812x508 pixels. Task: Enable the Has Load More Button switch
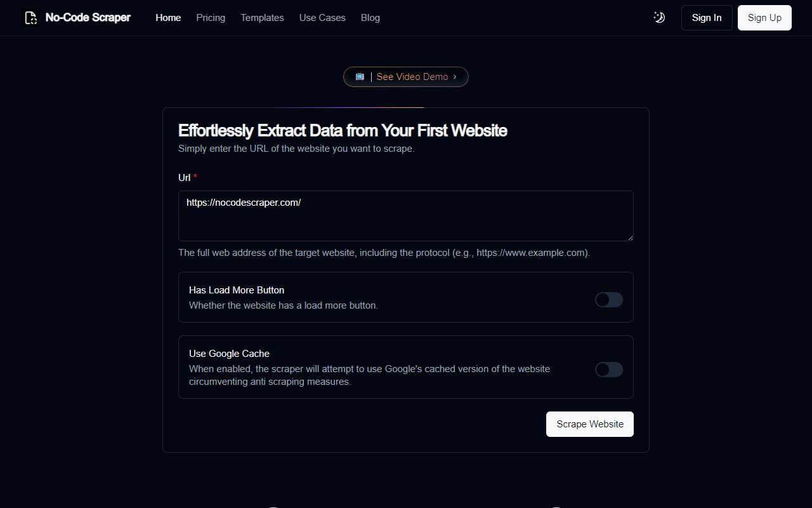608,300
